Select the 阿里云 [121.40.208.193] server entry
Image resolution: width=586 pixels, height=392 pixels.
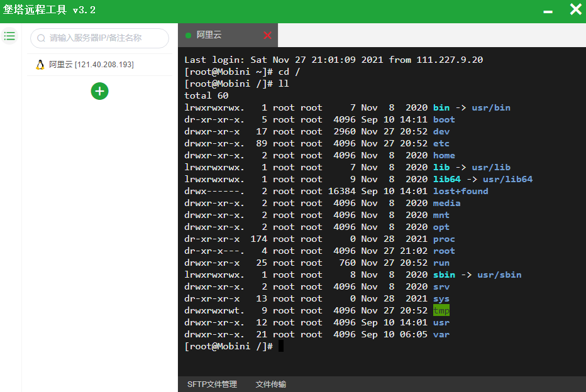(99, 65)
